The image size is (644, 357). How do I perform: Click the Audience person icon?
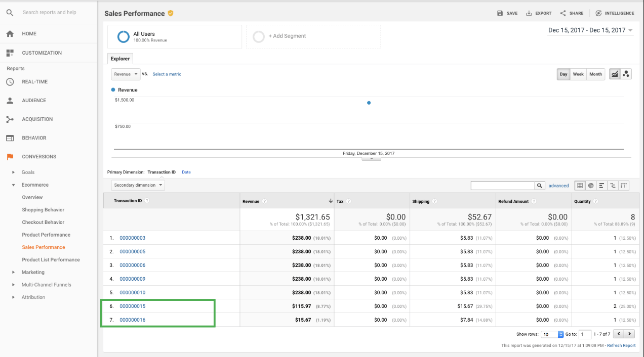pos(10,101)
